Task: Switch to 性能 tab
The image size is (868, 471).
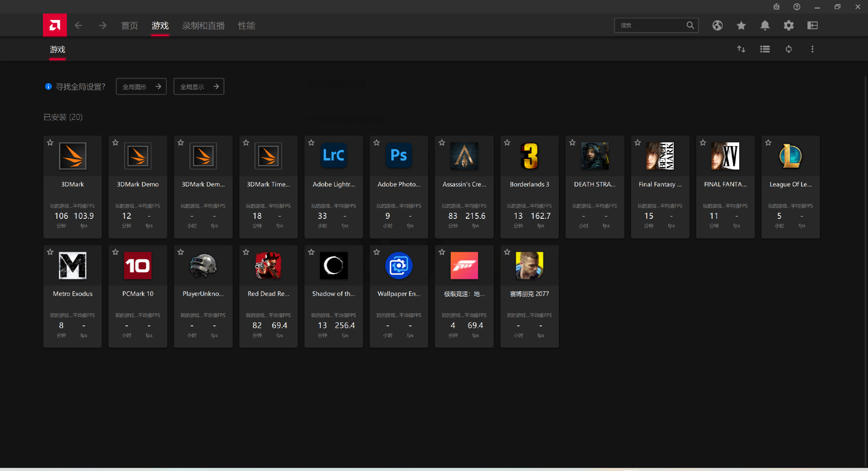Action: [246, 26]
